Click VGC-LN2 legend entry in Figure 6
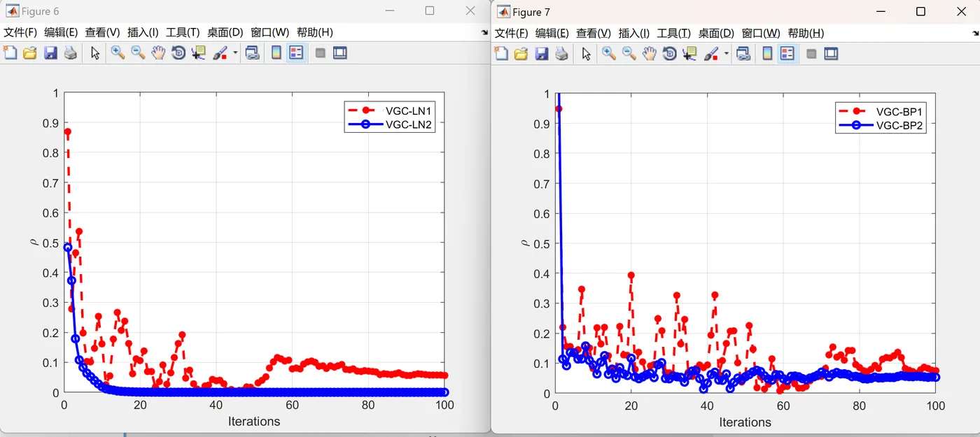 391,124
